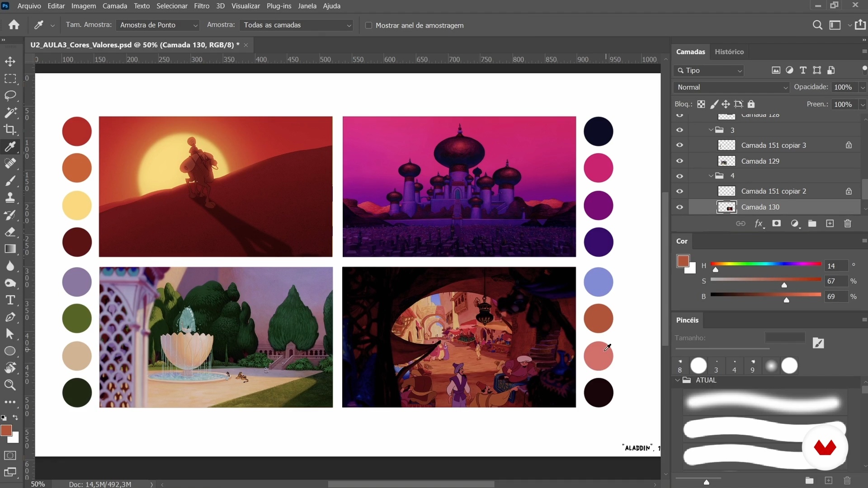Image resolution: width=868 pixels, height=488 pixels.
Task: Create new adjustment layer icon
Action: [x=795, y=223]
